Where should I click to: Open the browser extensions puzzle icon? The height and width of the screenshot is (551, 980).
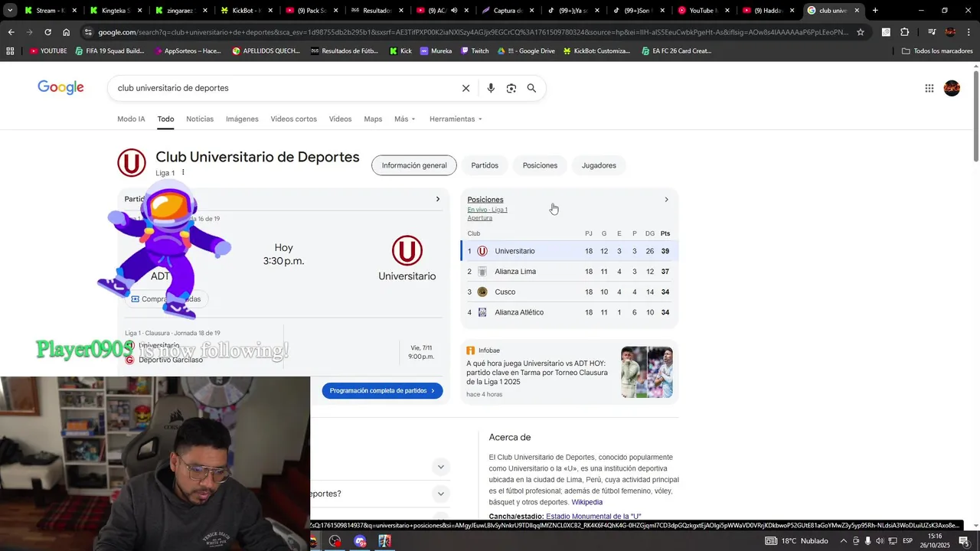point(905,32)
